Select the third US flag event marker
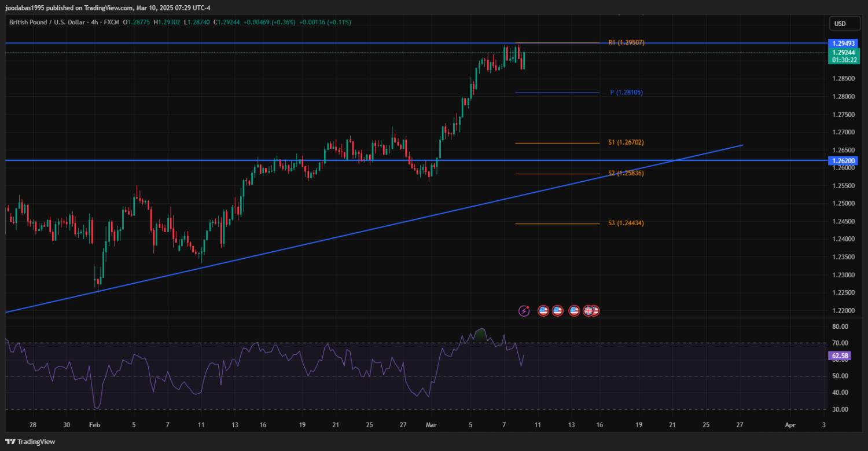This screenshot has width=868, height=451. [574, 311]
